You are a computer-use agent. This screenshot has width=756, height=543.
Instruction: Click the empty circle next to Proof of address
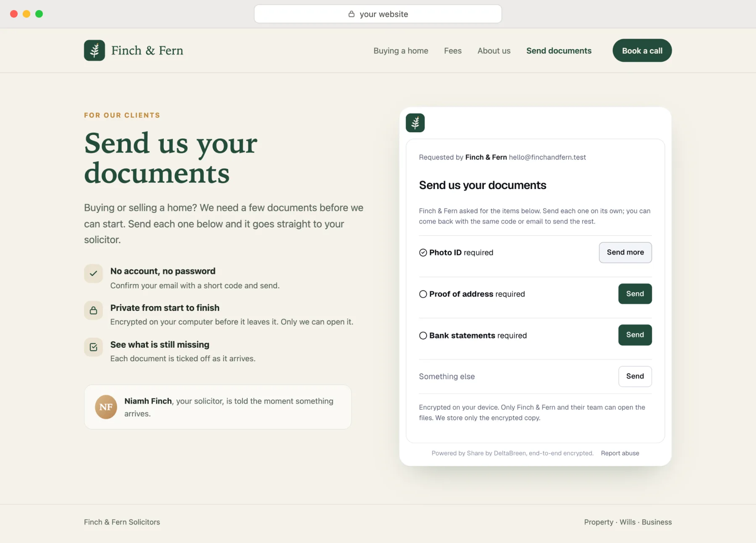tap(423, 294)
